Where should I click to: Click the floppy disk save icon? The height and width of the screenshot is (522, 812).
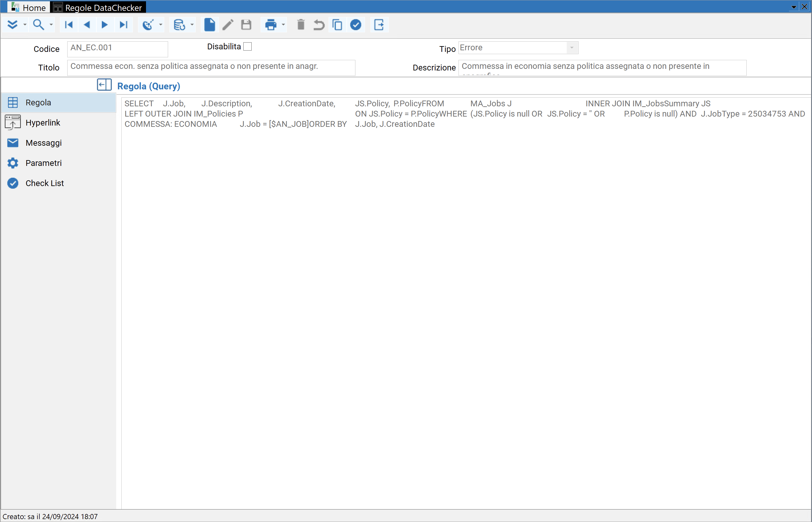pyautogui.click(x=246, y=25)
